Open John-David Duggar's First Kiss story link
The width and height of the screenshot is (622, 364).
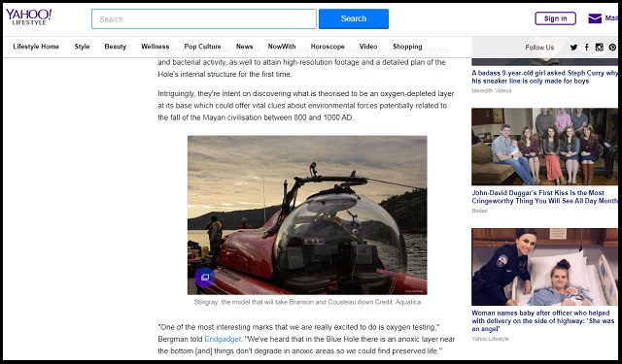click(x=544, y=197)
